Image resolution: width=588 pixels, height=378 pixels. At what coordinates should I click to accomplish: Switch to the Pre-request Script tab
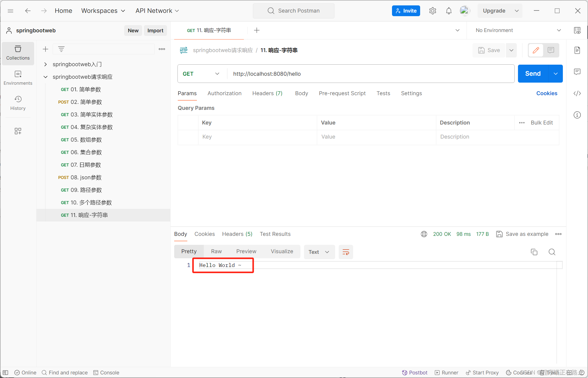tap(342, 93)
